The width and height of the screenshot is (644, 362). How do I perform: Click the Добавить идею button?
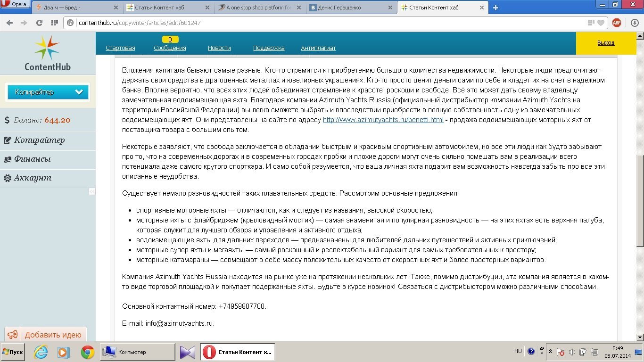(x=46, y=335)
